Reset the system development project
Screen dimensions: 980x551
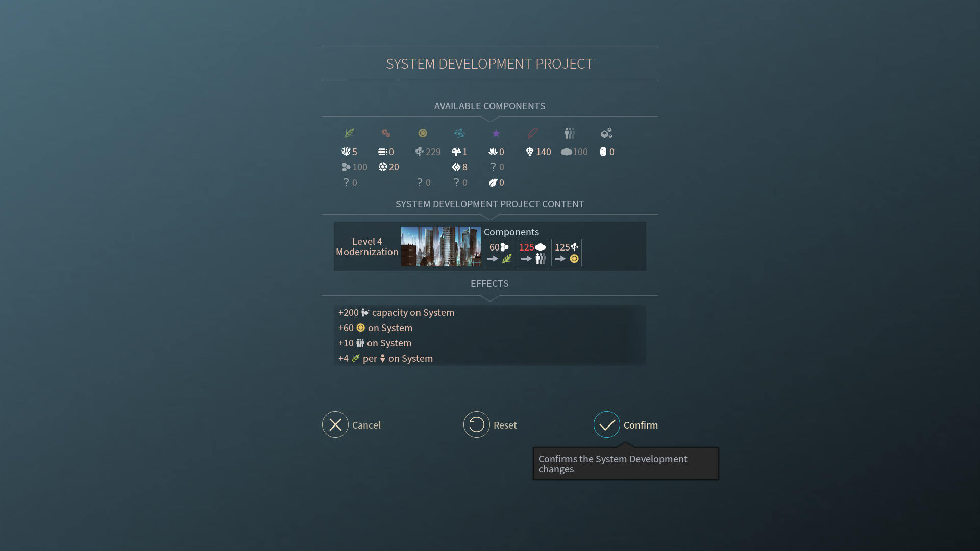click(477, 424)
